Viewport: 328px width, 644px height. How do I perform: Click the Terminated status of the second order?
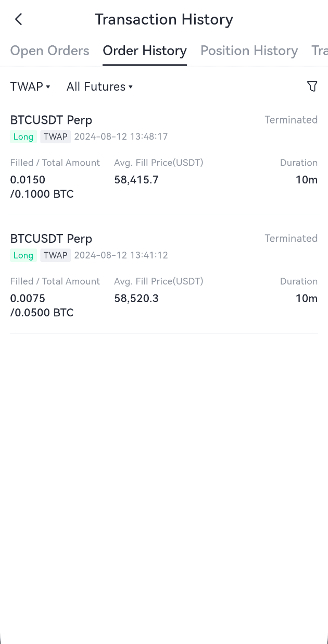tap(291, 238)
